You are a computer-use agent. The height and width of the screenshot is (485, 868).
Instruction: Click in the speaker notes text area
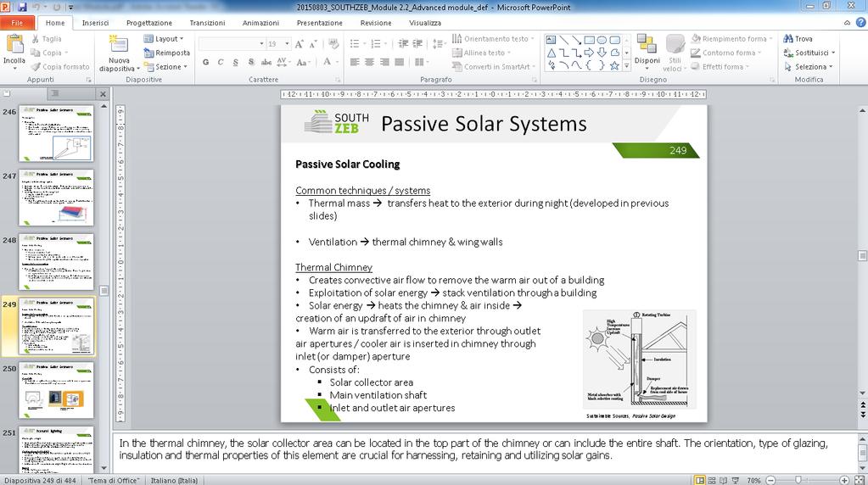point(484,452)
